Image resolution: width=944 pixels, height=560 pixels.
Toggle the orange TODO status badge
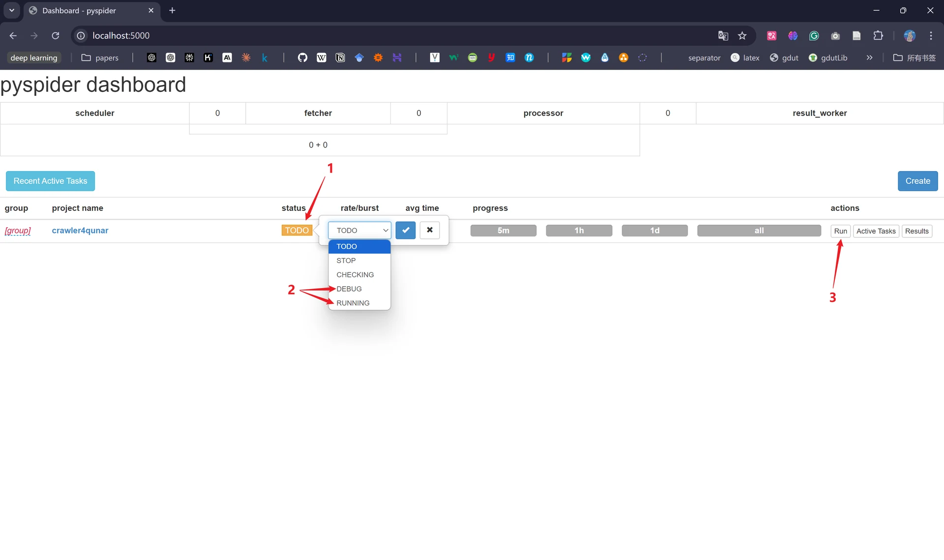point(297,230)
